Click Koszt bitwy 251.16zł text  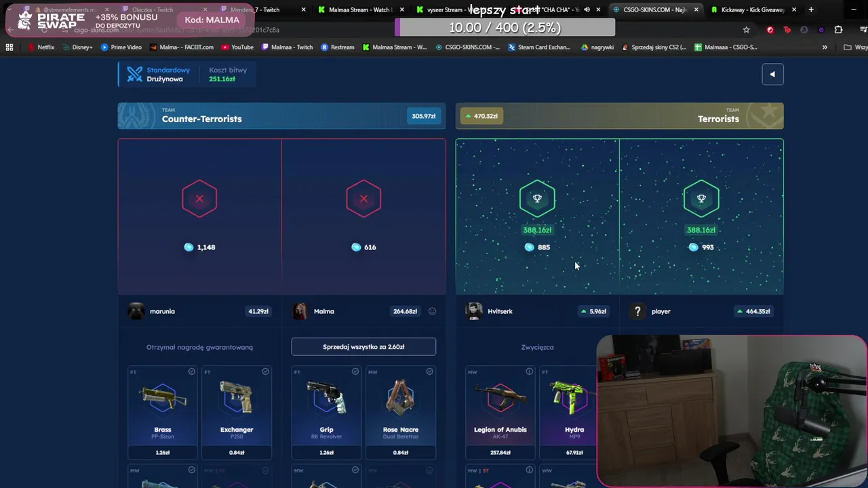click(228, 75)
